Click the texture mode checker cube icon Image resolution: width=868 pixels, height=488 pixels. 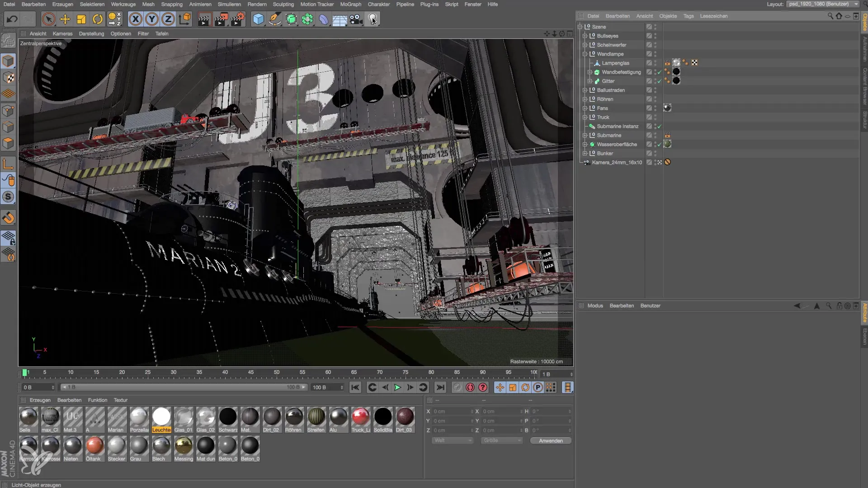9,78
